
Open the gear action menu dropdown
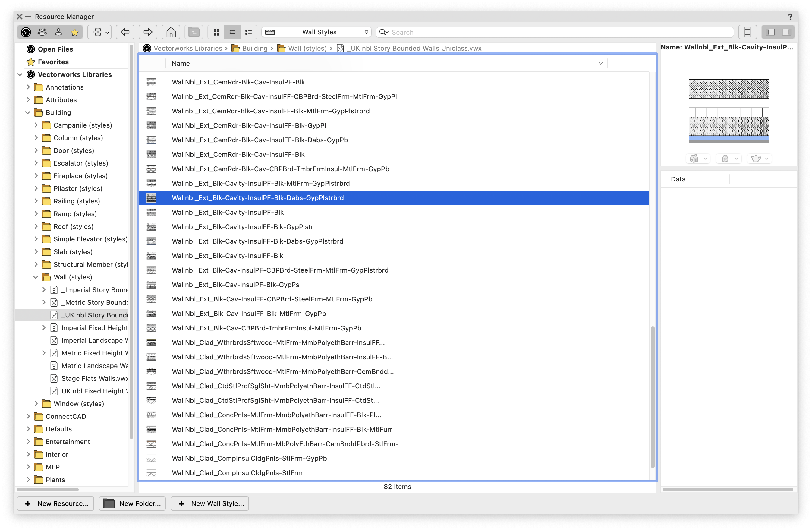(x=99, y=32)
